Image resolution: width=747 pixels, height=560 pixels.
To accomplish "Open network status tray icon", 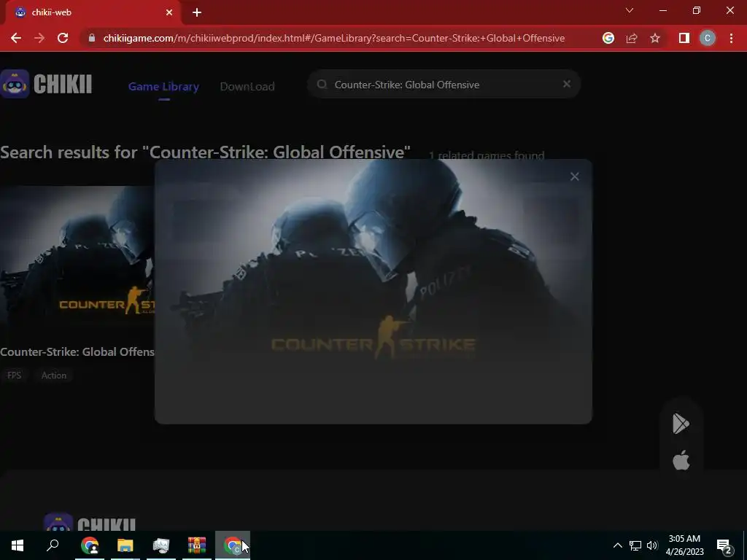I will (635, 545).
